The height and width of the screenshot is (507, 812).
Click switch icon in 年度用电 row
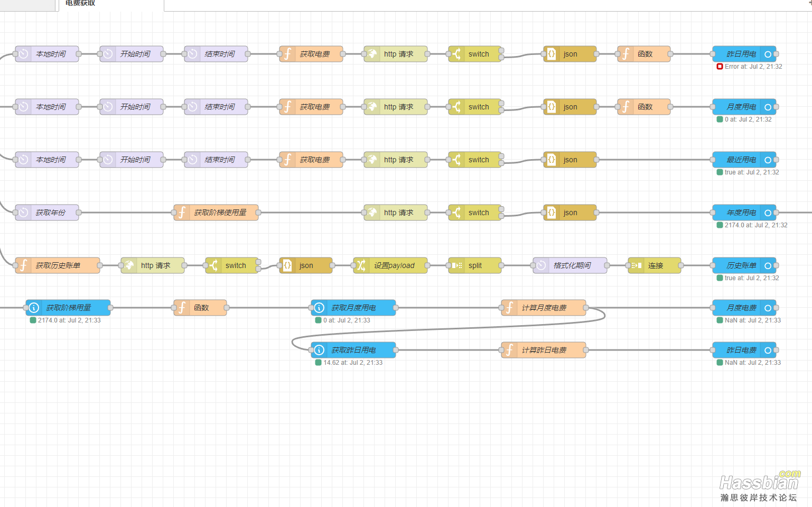457,213
